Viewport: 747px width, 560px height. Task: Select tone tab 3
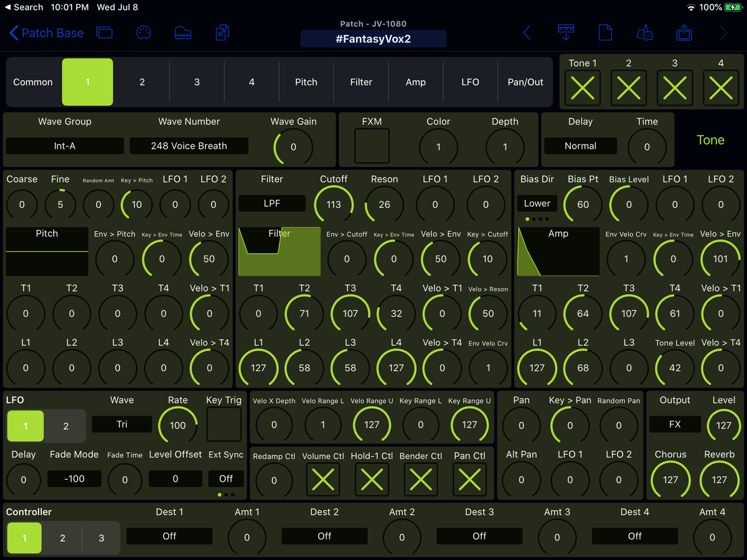click(x=197, y=82)
